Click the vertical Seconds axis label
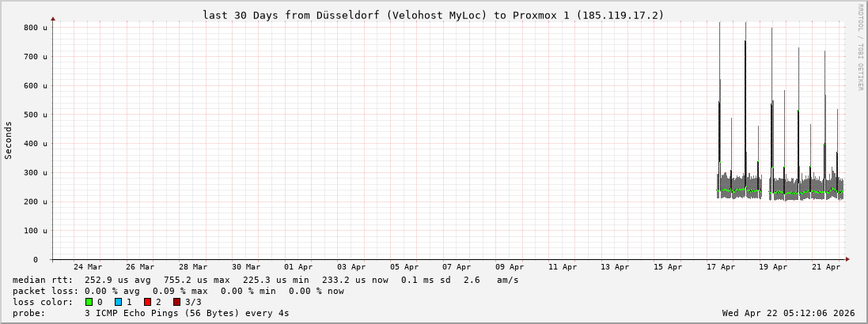This screenshot has width=868, height=324. [9, 140]
